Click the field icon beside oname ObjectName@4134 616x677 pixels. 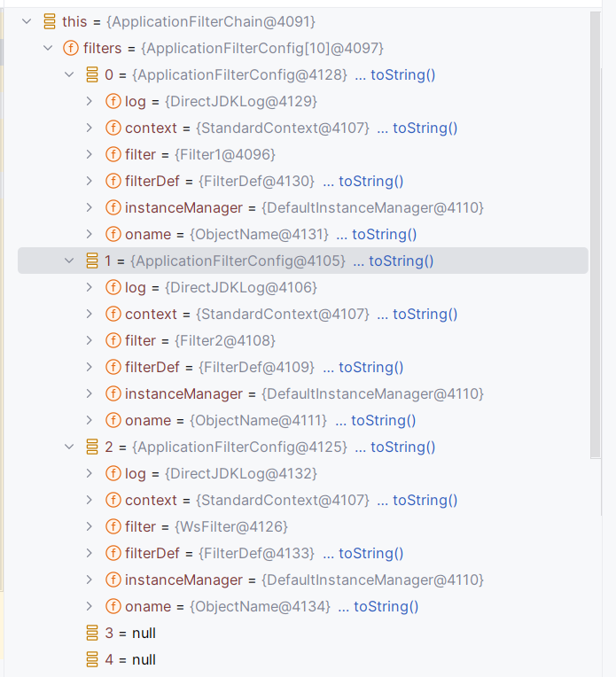113,606
